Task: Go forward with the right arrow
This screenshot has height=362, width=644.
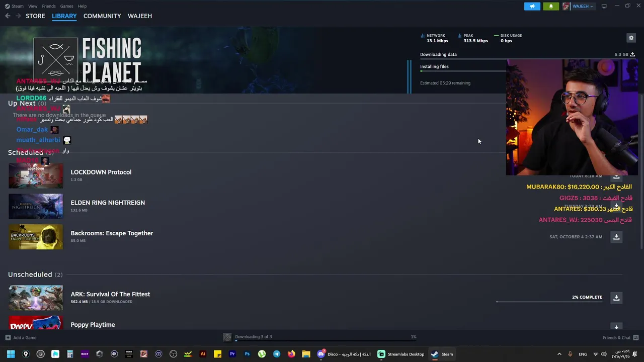Action: click(x=18, y=16)
